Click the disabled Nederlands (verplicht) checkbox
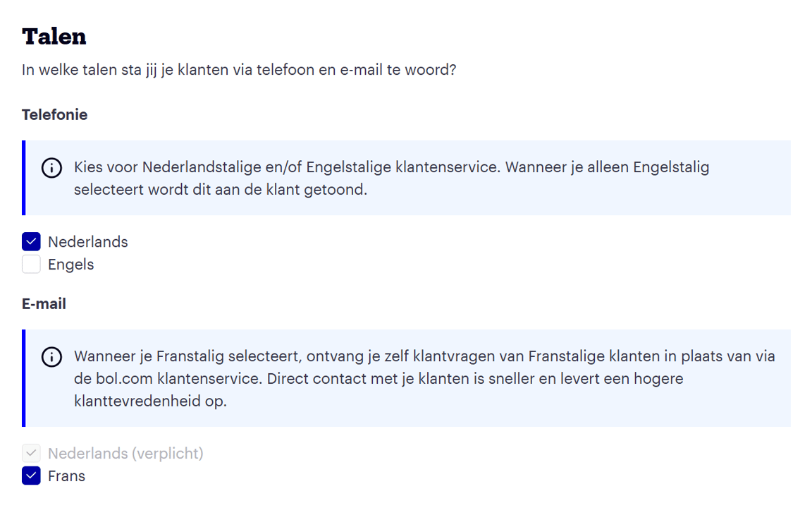 click(30, 453)
